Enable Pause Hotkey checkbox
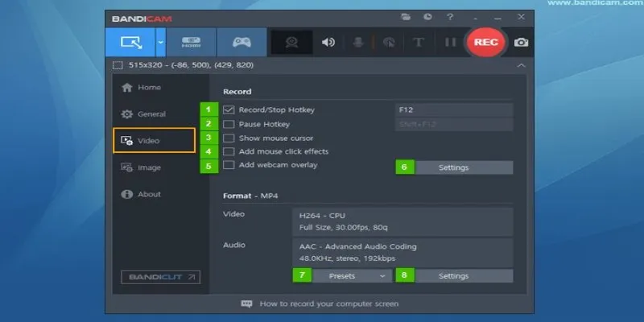Screen dimensions: 644x322 (229, 124)
